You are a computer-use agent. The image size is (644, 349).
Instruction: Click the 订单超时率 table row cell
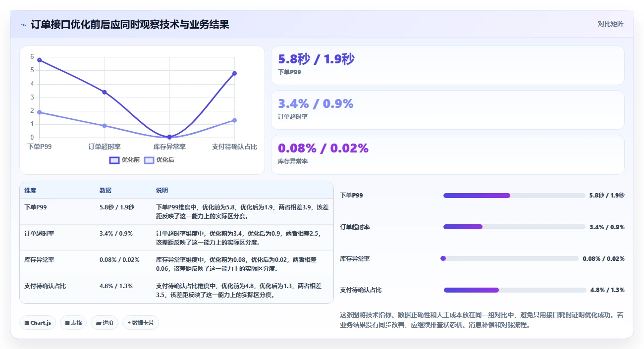click(39, 234)
